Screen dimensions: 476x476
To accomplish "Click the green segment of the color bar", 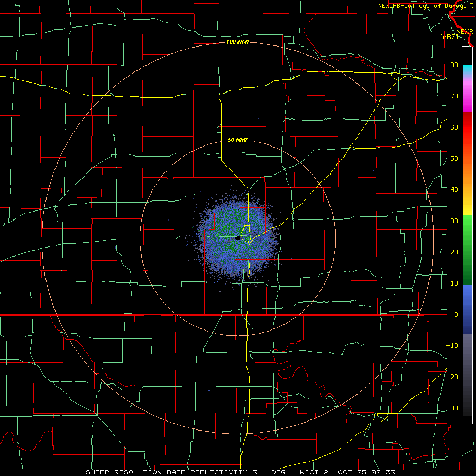I will pyautogui.click(x=467, y=250).
